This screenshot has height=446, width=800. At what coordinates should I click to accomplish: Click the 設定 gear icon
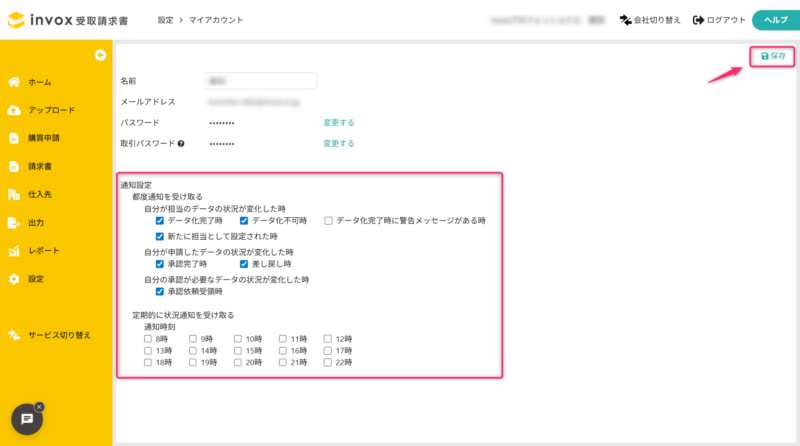14,279
